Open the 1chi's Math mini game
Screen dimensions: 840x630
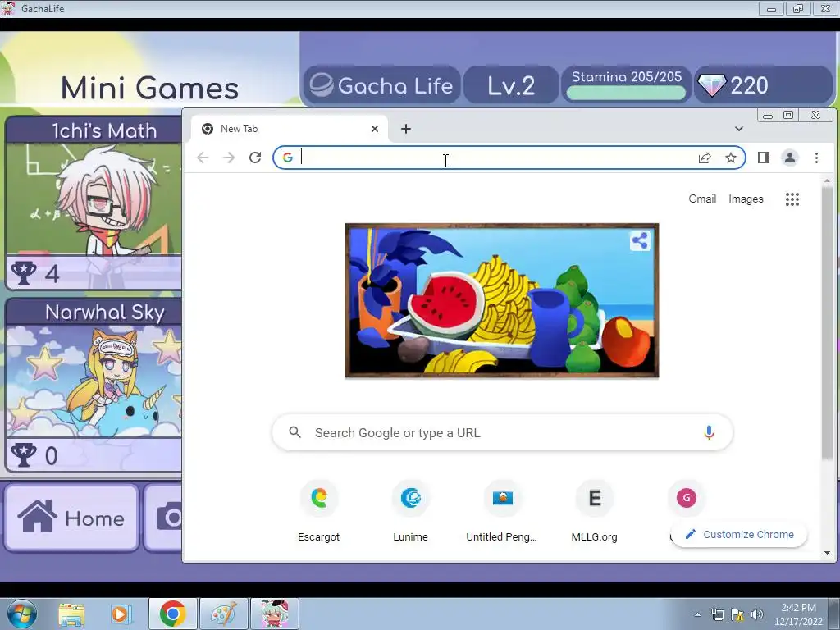tap(94, 203)
